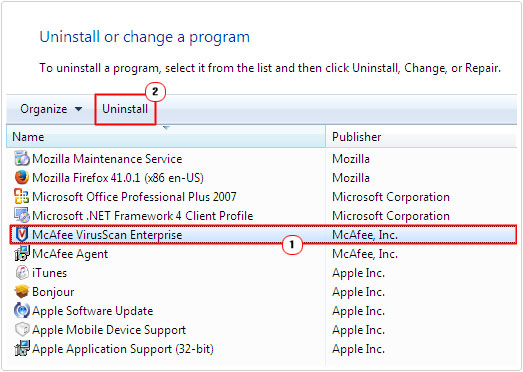The width and height of the screenshot is (523, 372).
Task: Sort by the Publisher column header
Action: pyautogui.click(x=421, y=137)
